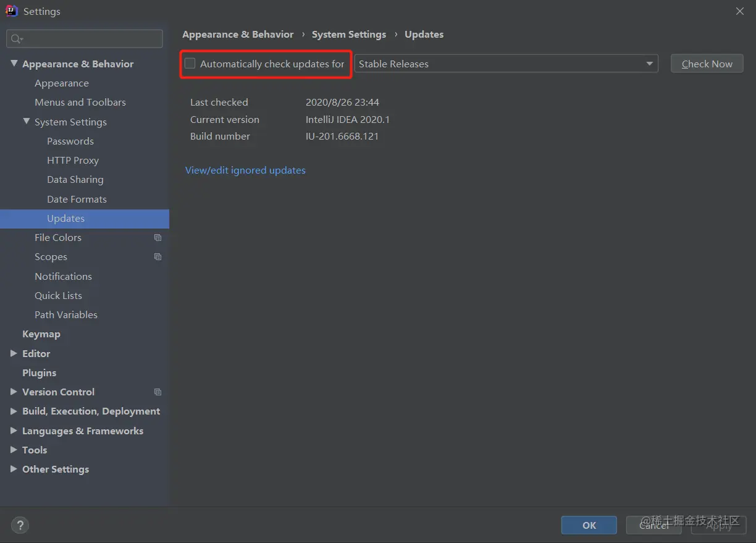Select Data Sharing settings

coord(75,180)
